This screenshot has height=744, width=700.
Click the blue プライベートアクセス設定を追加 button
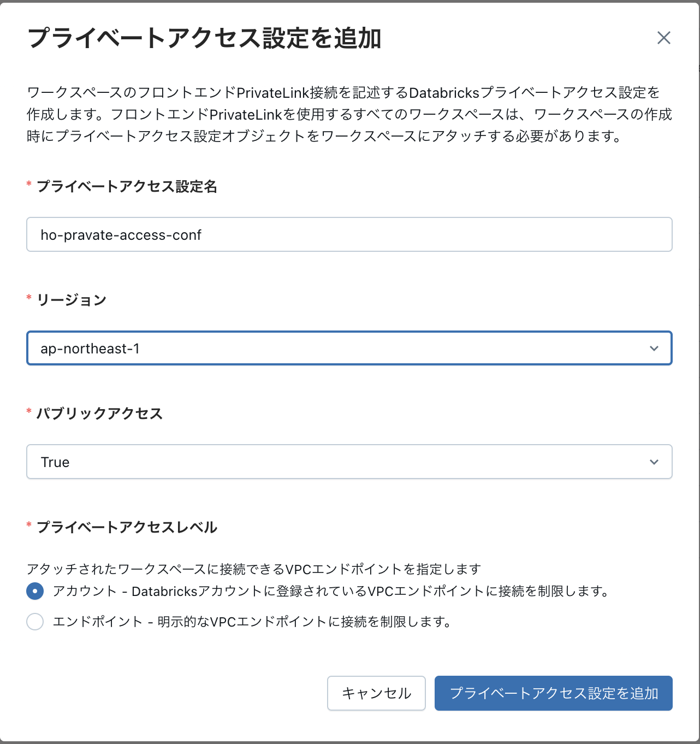click(x=553, y=693)
